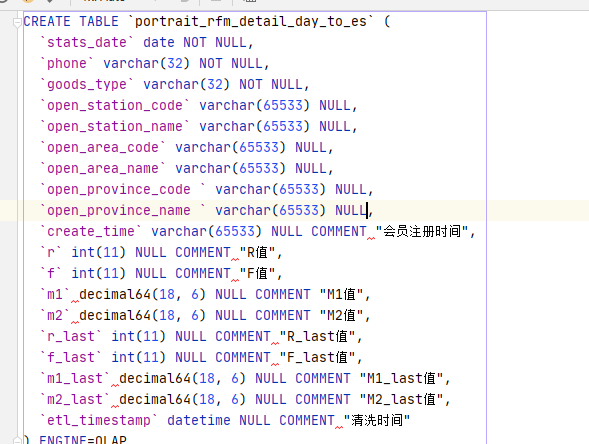Click decimal64 type on the m1 line
This screenshot has width=589, height=444.
[x=115, y=295]
